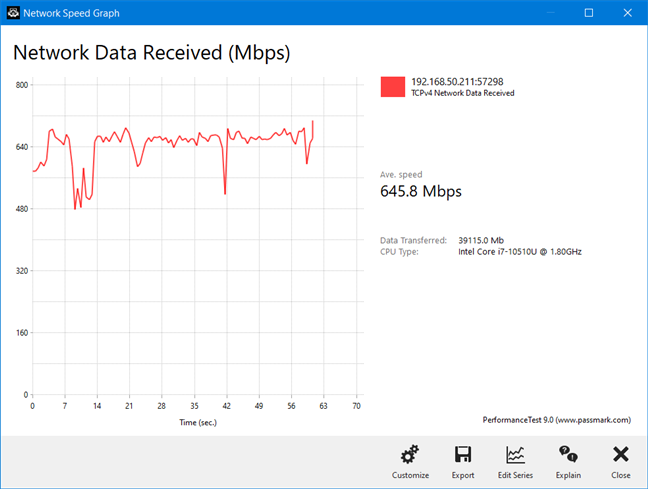
Task: Open the Customize gear icon
Action: point(410,455)
